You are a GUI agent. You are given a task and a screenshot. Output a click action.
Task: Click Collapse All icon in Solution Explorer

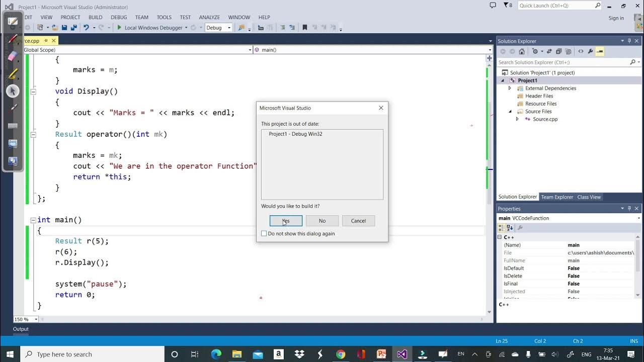[558, 51]
